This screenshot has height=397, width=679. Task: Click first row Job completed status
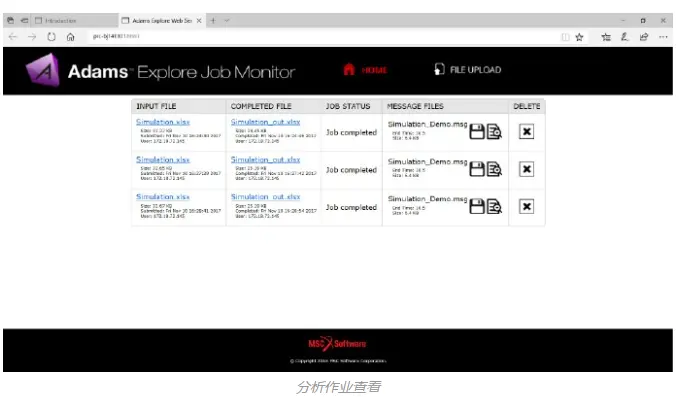point(351,132)
